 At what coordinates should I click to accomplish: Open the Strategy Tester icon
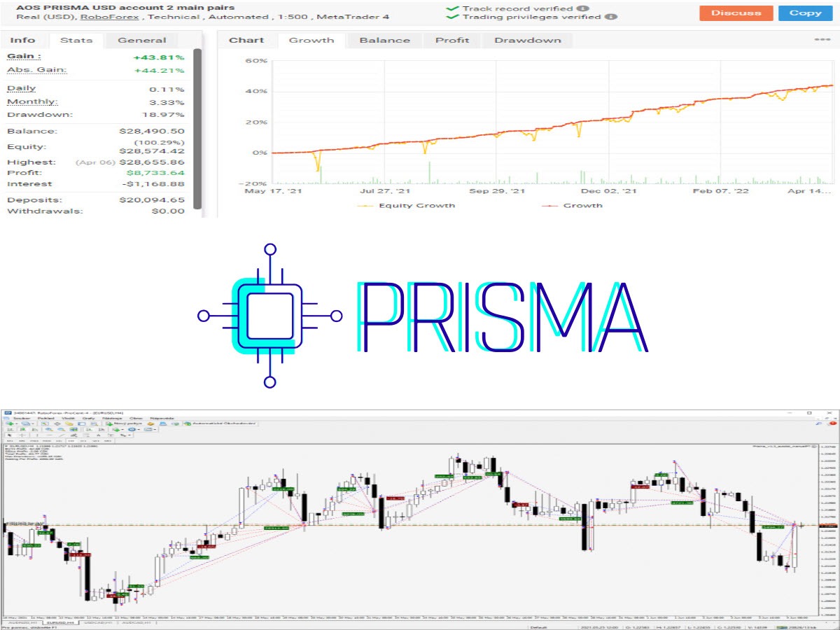click(94, 423)
